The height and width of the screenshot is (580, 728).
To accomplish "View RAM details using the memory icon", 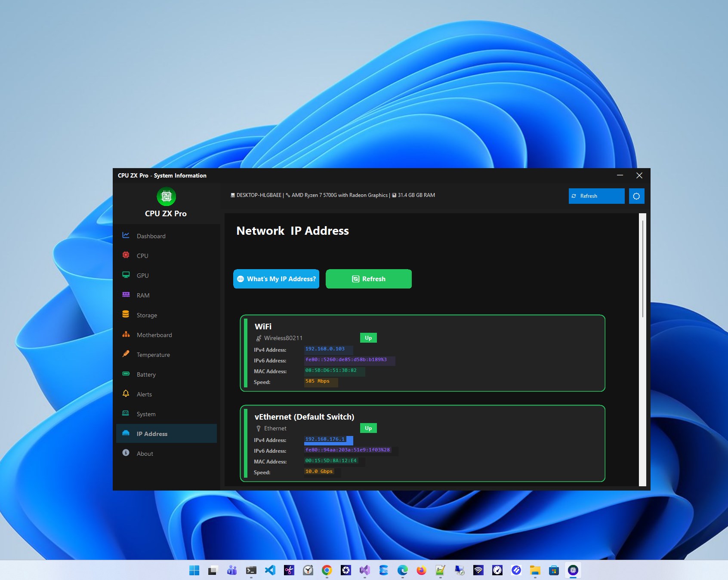I will pos(126,295).
